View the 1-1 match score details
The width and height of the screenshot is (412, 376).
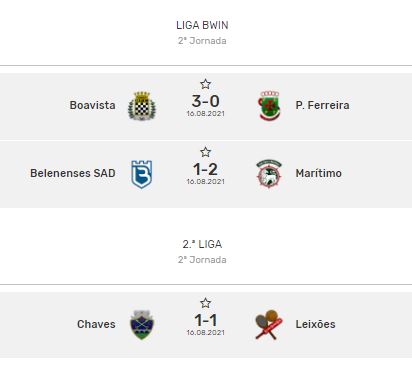click(205, 320)
